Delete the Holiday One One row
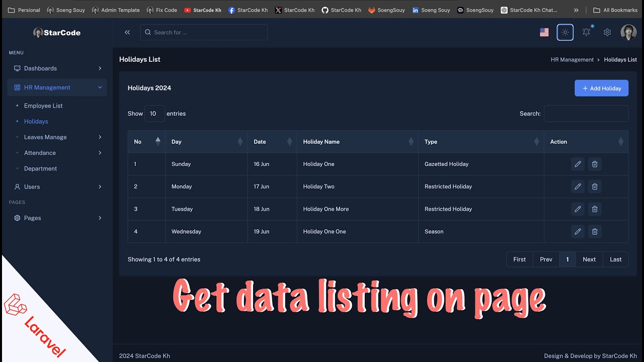 click(x=595, y=232)
